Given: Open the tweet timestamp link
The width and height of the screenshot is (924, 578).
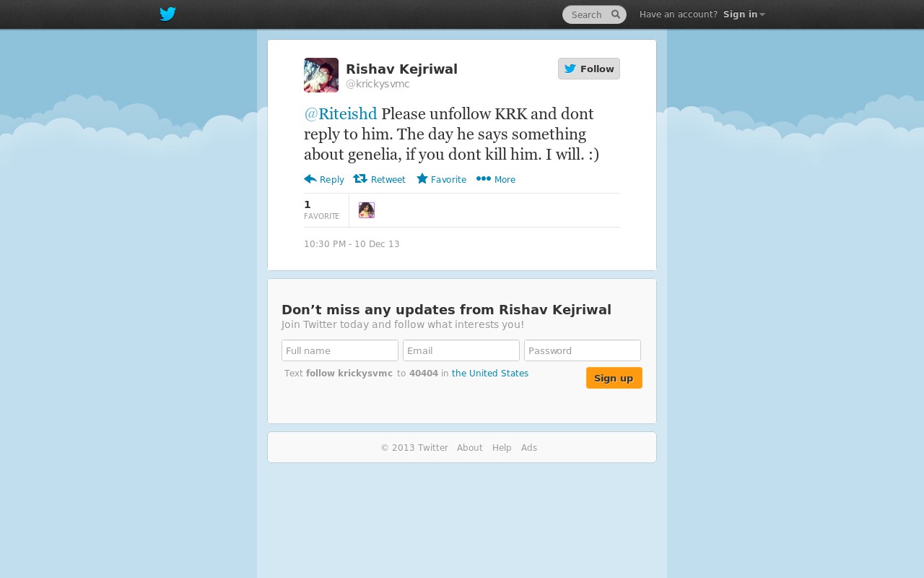Looking at the screenshot, I should pos(352,244).
